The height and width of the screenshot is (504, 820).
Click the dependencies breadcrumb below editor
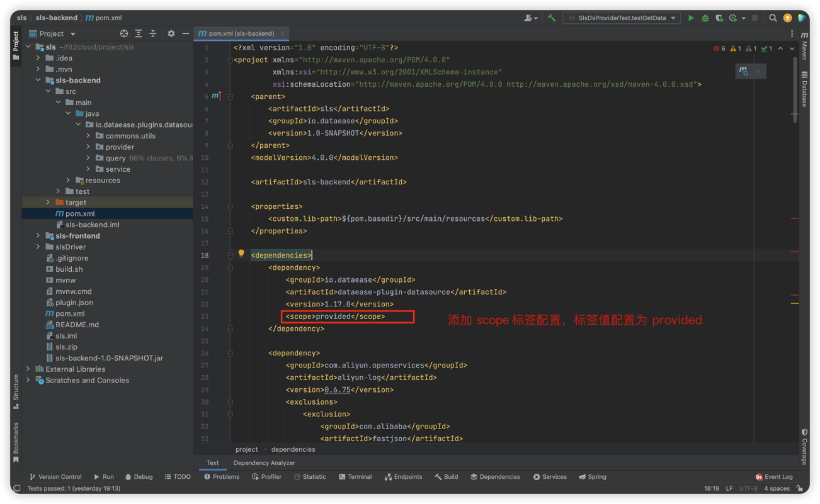(293, 449)
